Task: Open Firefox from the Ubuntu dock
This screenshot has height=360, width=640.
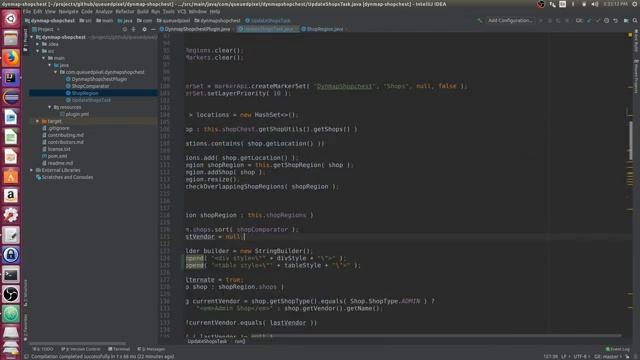Action: [x=11, y=58]
